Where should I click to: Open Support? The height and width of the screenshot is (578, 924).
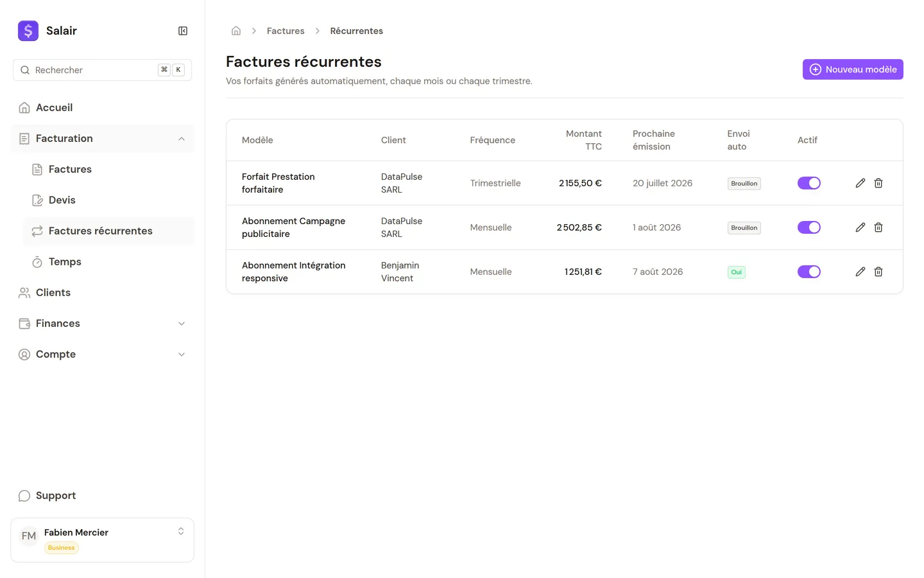coord(103,496)
